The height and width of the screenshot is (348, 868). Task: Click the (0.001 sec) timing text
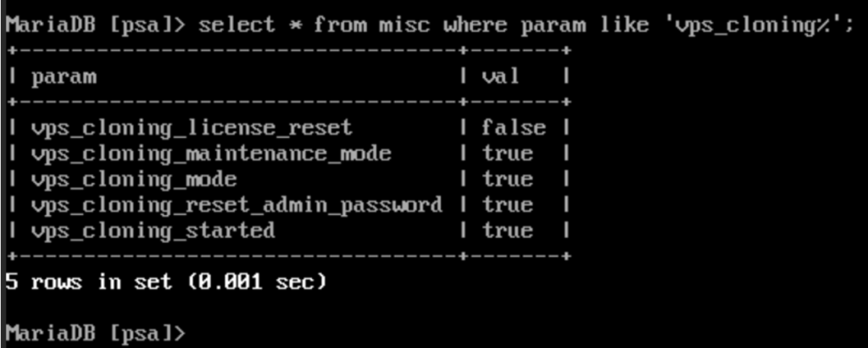(x=258, y=282)
